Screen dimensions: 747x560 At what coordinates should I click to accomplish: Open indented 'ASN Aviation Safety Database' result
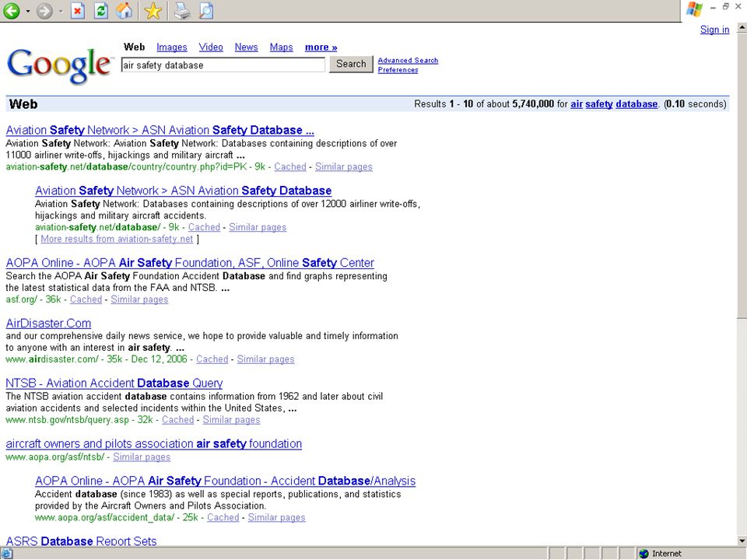[183, 191]
